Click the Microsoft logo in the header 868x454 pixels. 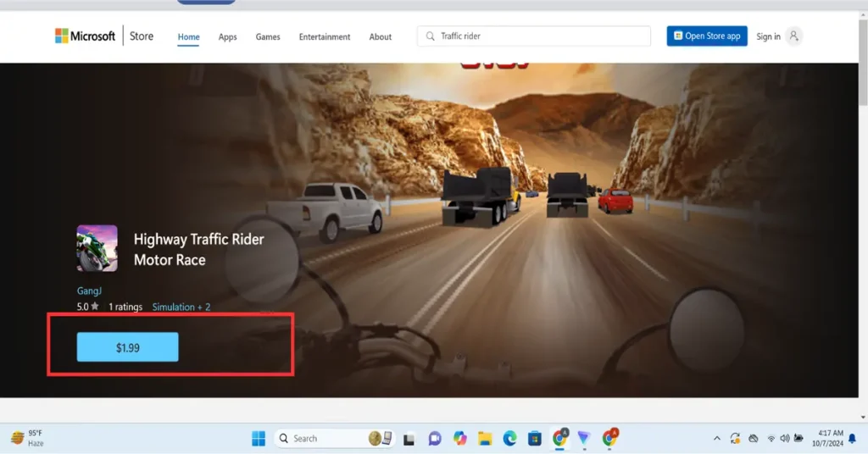point(85,36)
